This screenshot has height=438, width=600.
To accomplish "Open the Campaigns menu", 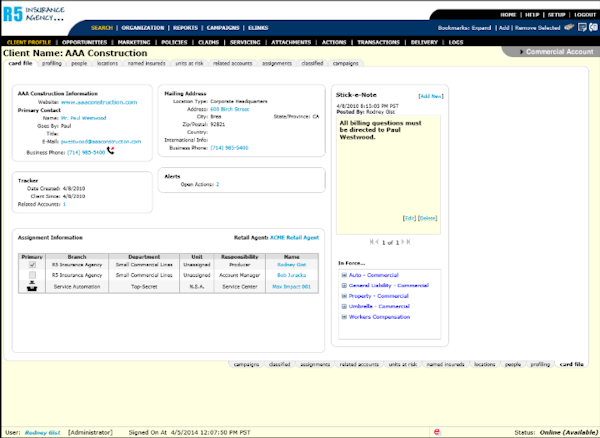I will (223, 28).
